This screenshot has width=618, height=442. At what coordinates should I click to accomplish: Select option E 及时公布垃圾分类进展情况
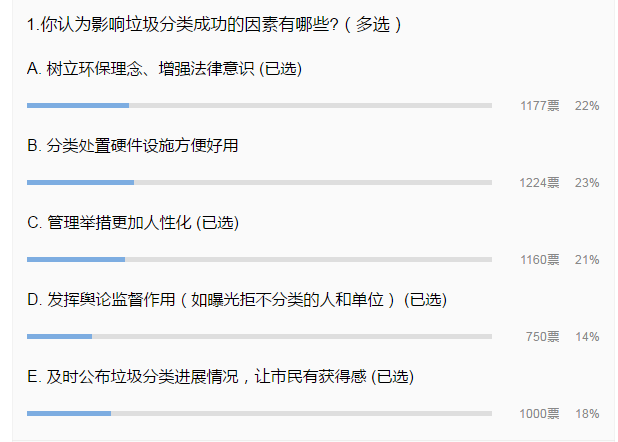pos(220,377)
